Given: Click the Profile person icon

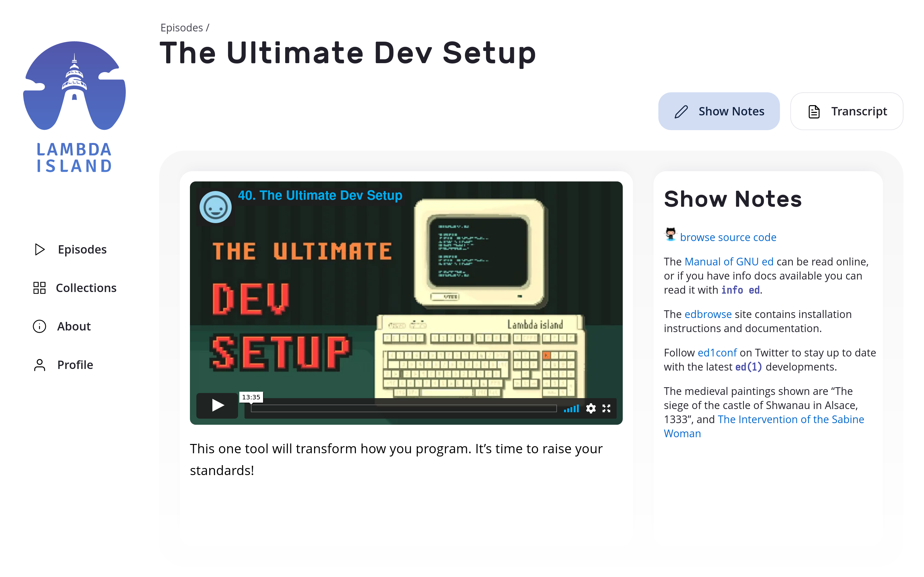Looking at the screenshot, I should coord(39,365).
